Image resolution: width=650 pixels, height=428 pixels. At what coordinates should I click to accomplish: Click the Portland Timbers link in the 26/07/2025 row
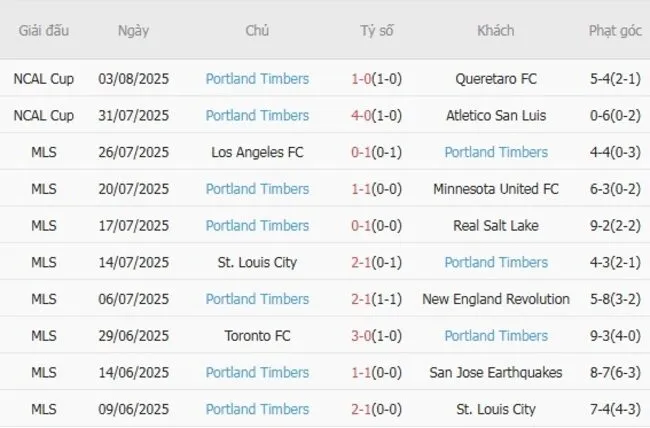pyautogui.click(x=496, y=152)
